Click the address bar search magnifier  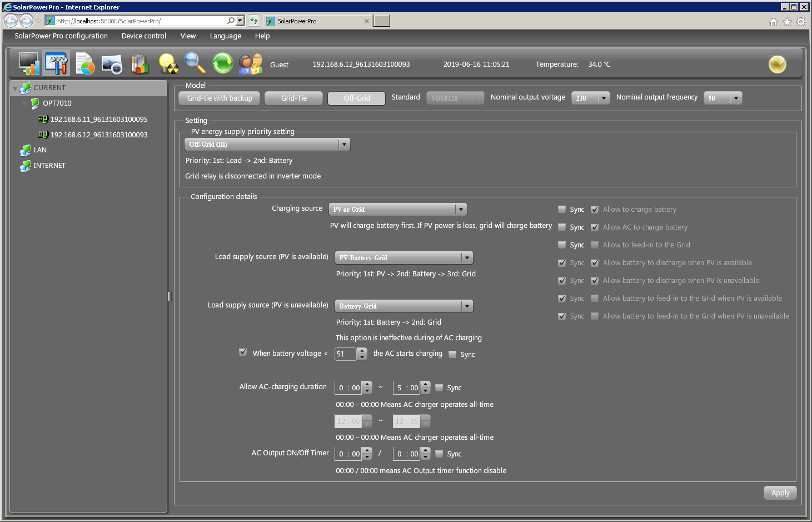pyautogui.click(x=231, y=21)
